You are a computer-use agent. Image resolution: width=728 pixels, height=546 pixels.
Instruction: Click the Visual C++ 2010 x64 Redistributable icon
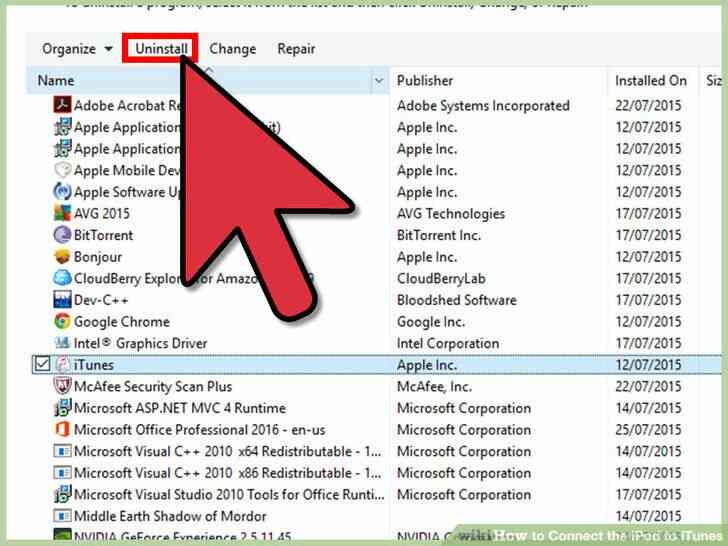pos(62,451)
